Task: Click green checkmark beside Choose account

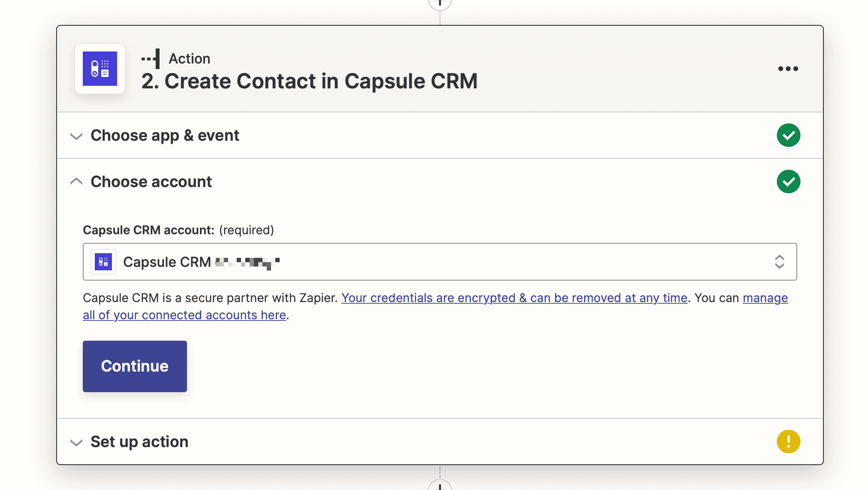Action: 788,182
